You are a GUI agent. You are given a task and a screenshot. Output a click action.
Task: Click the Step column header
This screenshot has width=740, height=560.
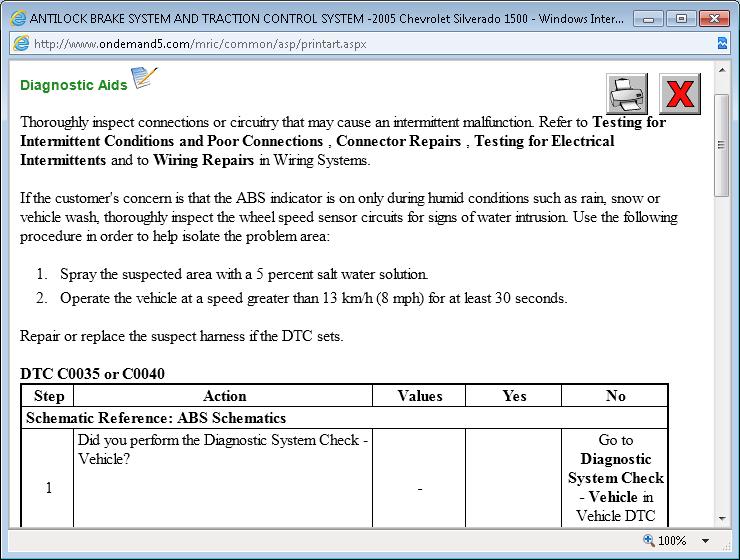(49, 396)
